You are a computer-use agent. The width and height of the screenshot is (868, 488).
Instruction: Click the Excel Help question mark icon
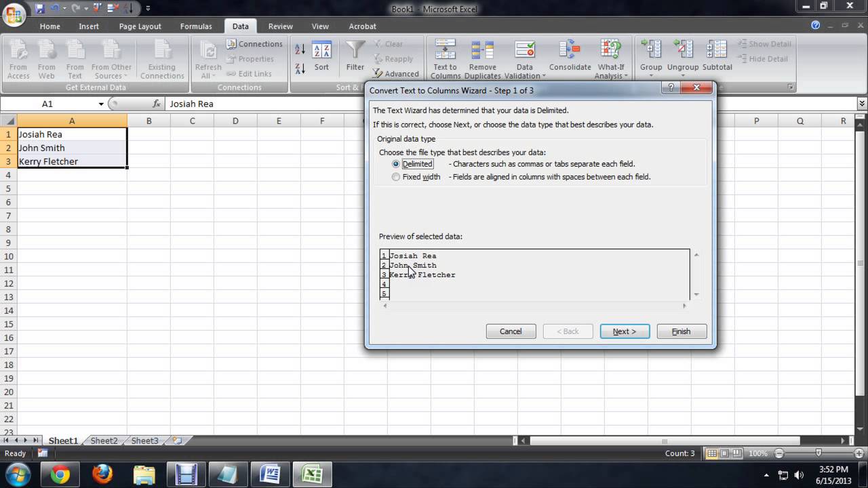point(816,26)
